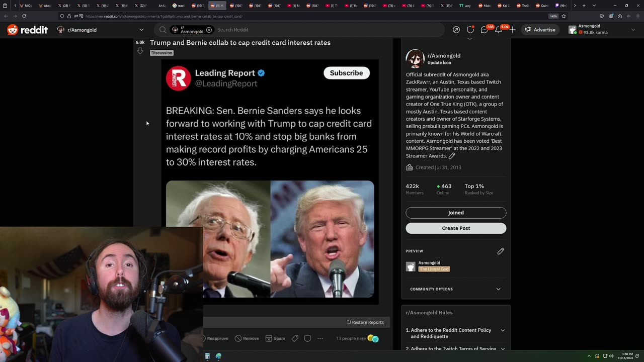This screenshot has height=362, width=644.
Task: Switch to the FAQ browser tab
Action: click(25, 6)
